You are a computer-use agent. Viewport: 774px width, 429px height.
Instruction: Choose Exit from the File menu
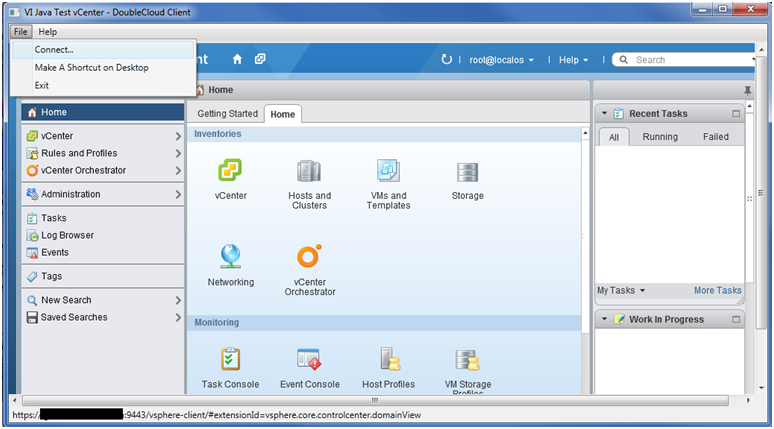point(103,85)
